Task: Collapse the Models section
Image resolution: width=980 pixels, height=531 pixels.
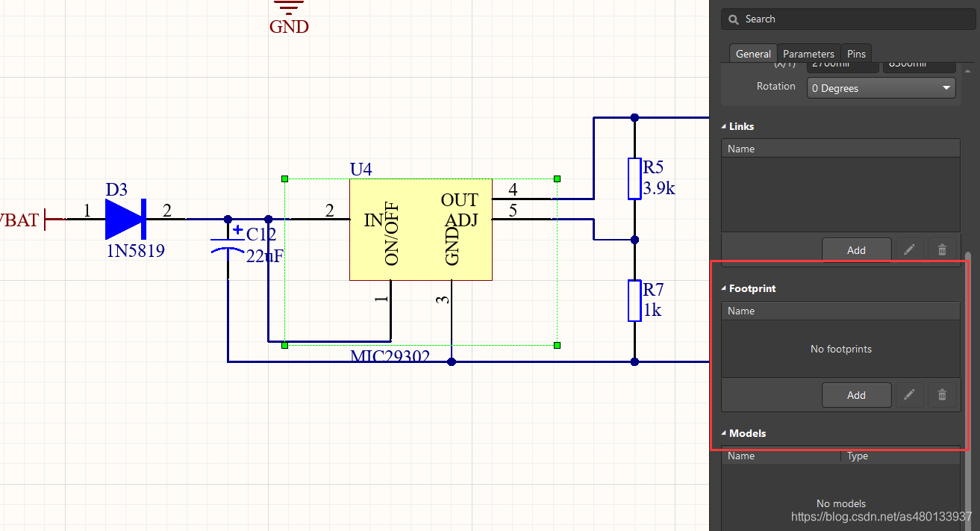Action: coord(723,433)
